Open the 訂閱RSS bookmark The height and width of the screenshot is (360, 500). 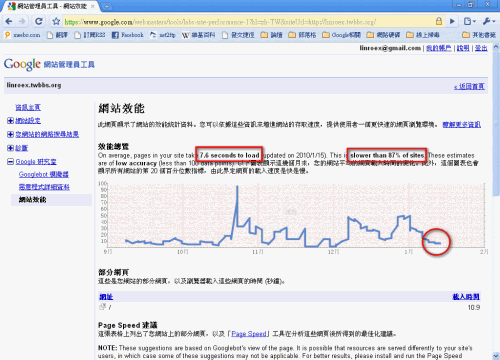point(90,35)
